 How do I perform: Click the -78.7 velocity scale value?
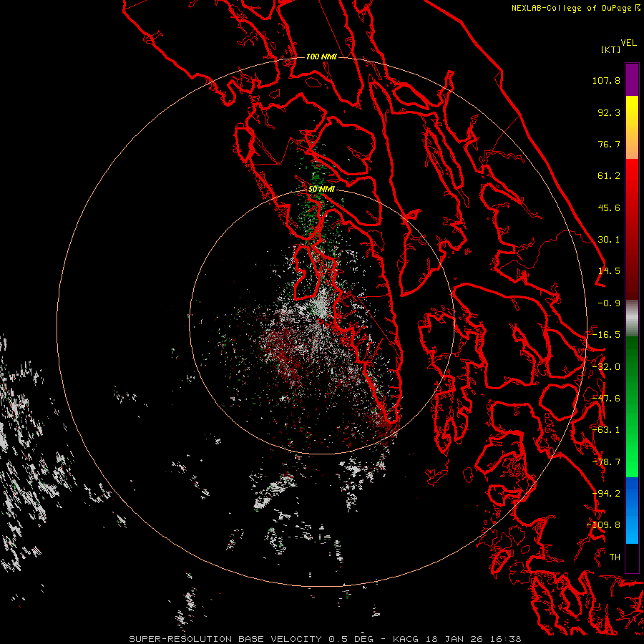606,462
